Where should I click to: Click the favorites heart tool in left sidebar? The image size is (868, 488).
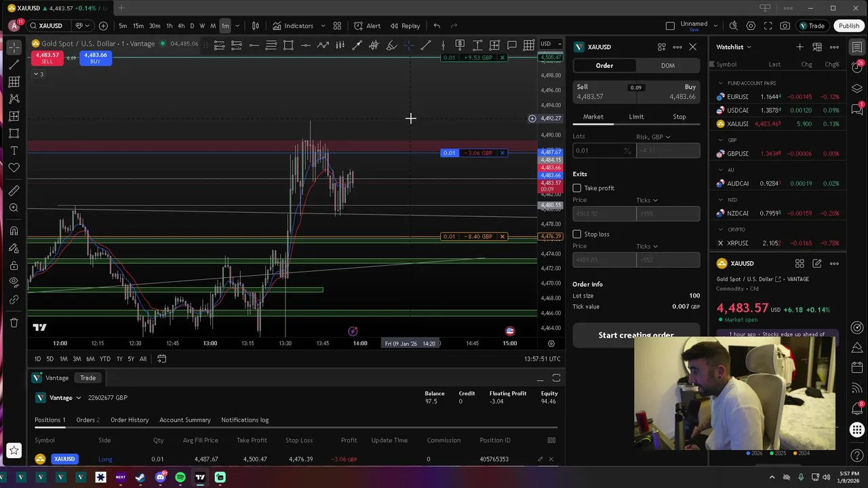pyautogui.click(x=14, y=167)
